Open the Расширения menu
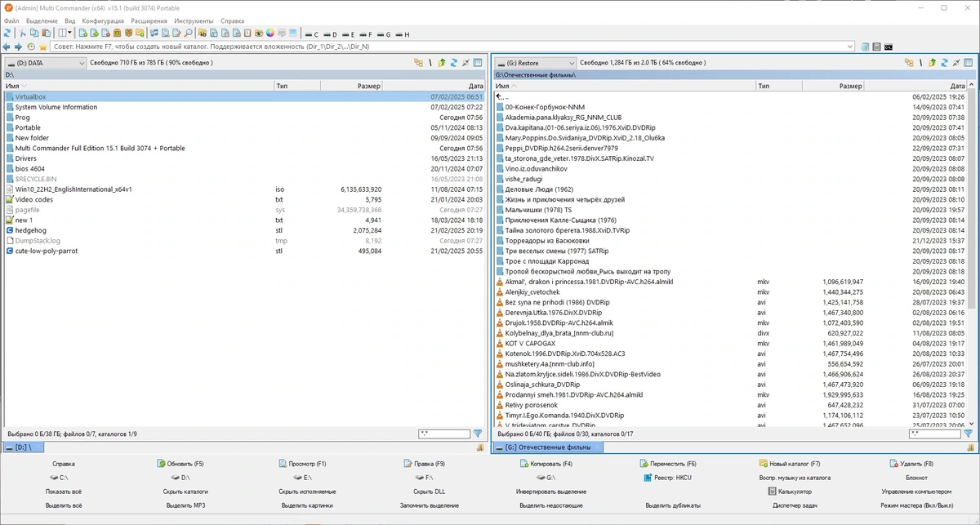Image resolution: width=980 pixels, height=525 pixels. click(x=149, y=20)
